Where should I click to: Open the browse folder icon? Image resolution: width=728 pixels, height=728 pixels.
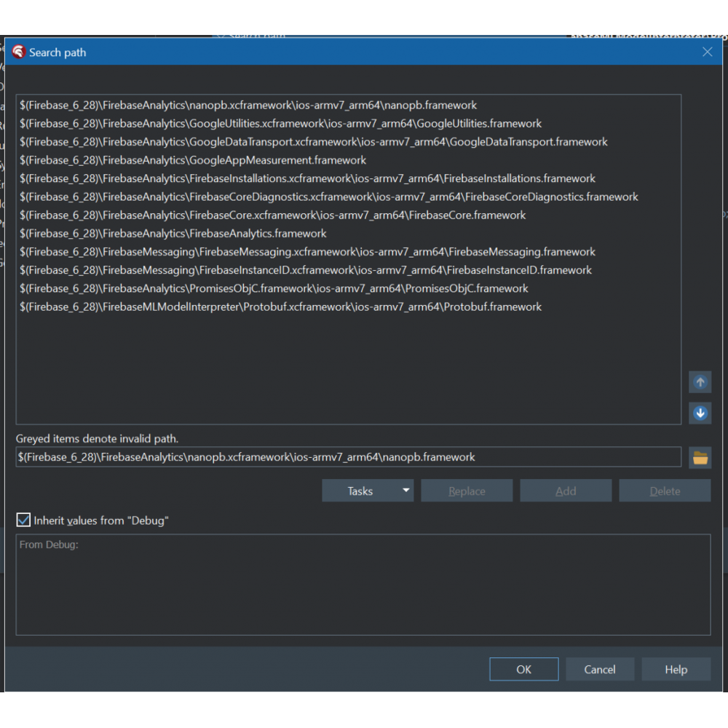coord(700,458)
